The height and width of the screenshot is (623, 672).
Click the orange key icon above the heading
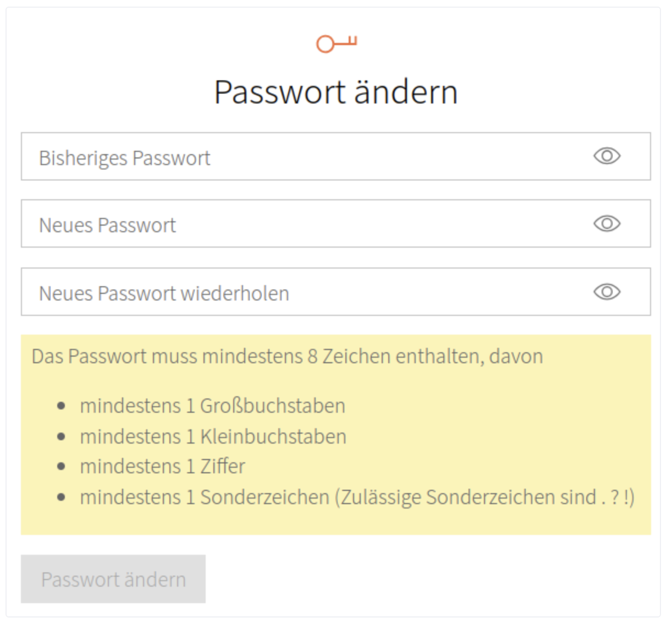336,43
